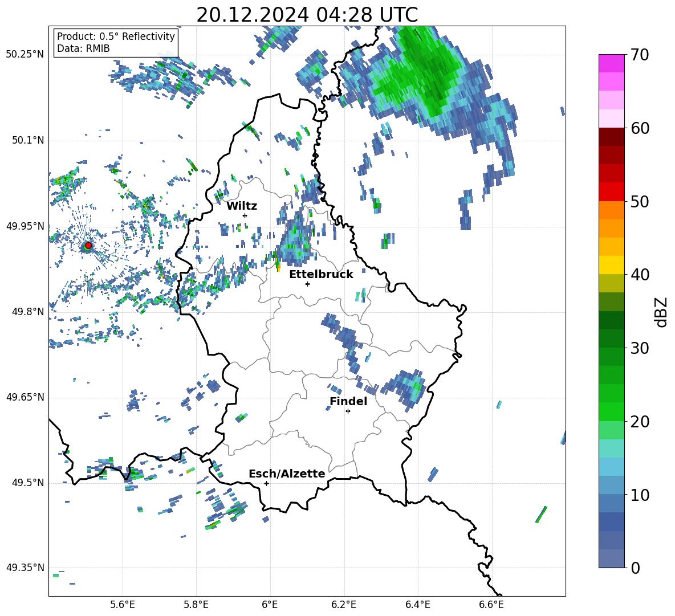Click the turquoise colorbar segment below 20
Viewport: 675px width, 616px height.
point(612,448)
